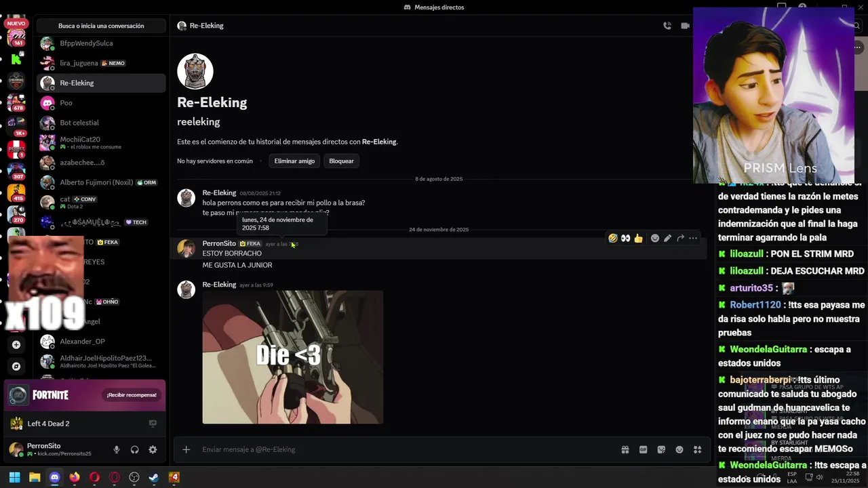Click the pencil edit icon on message

point(667,238)
